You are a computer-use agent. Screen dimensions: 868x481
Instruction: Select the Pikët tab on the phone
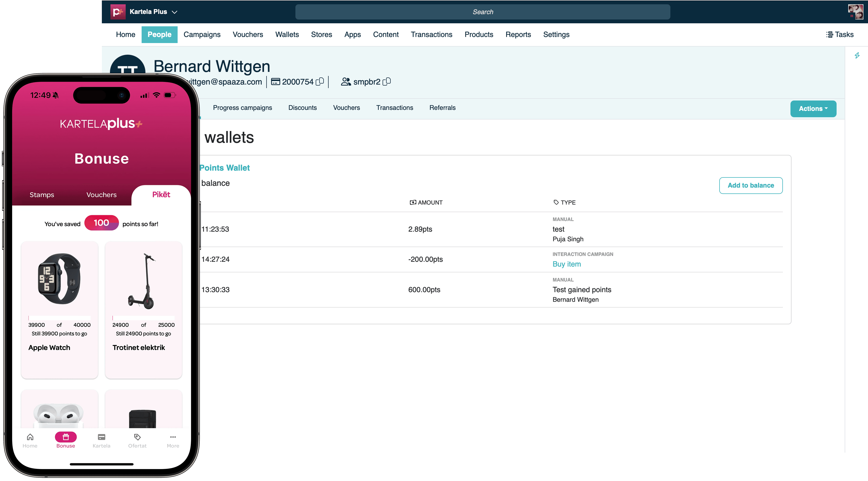(x=161, y=195)
